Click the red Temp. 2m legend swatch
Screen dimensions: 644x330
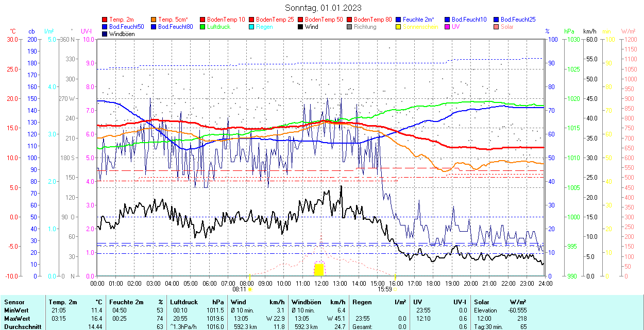(105, 20)
